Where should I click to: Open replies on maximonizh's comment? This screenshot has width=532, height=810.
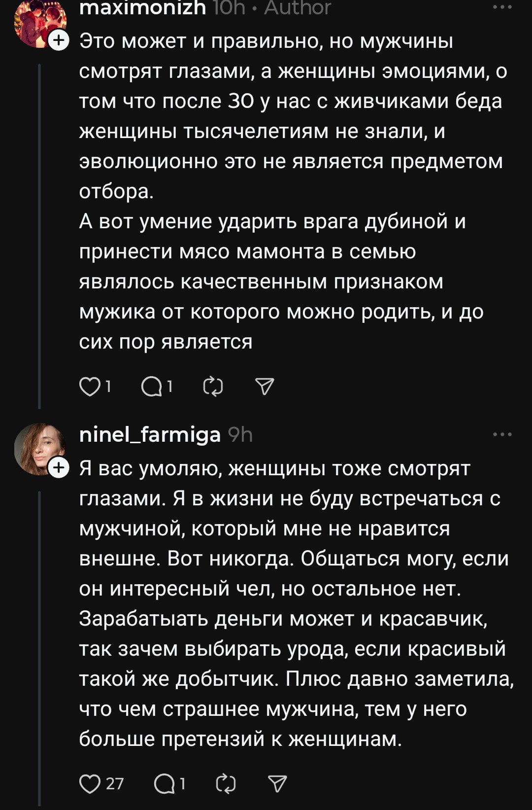pos(152,387)
